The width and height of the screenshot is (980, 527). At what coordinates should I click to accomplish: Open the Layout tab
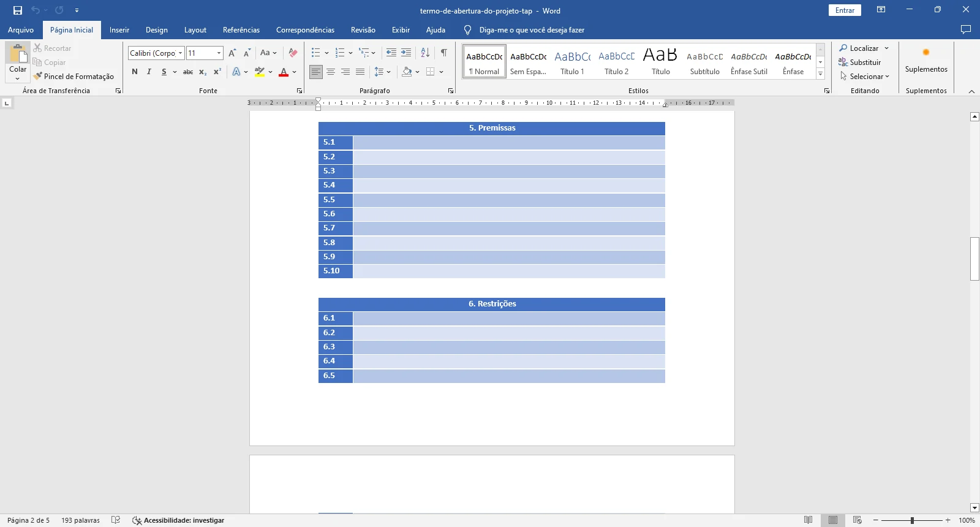pos(195,30)
